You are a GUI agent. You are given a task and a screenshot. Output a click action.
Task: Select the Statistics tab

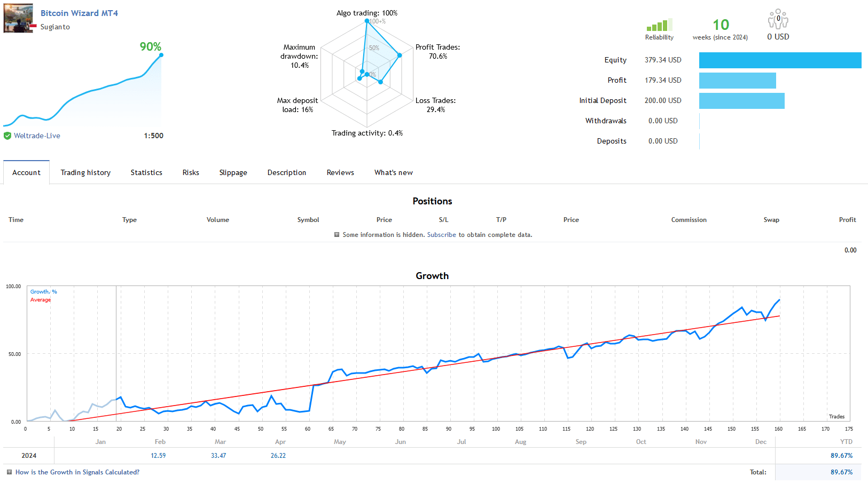146,172
